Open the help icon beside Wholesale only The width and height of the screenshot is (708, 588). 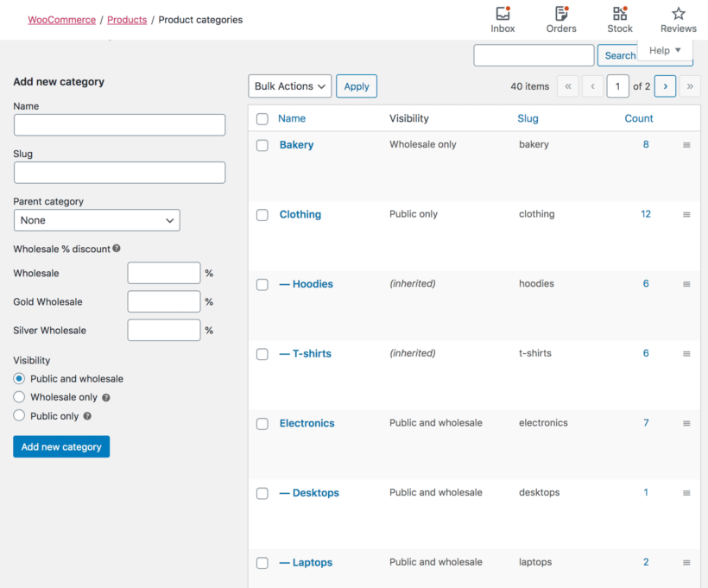[105, 397]
